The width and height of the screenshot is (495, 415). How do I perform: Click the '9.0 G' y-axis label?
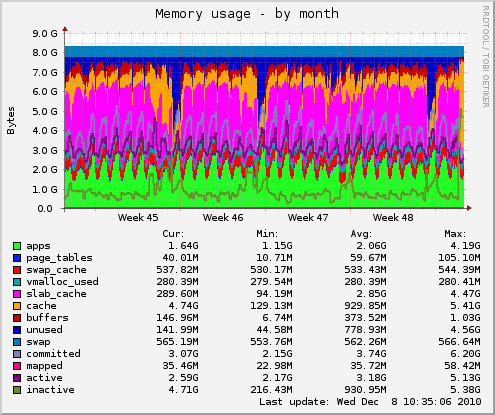tap(45, 33)
